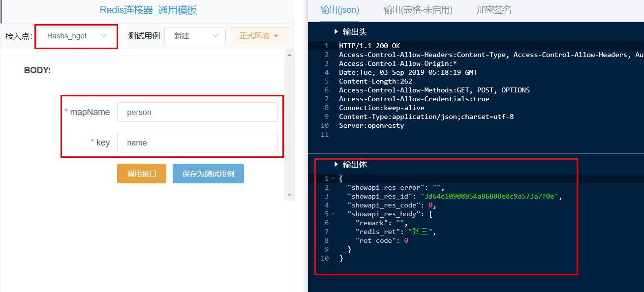Image resolution: width=644 pixels, height=292 pixels.
Task: Click the Content-Type application/json header line
Action: pyautogui.click(x=427, y=117)
